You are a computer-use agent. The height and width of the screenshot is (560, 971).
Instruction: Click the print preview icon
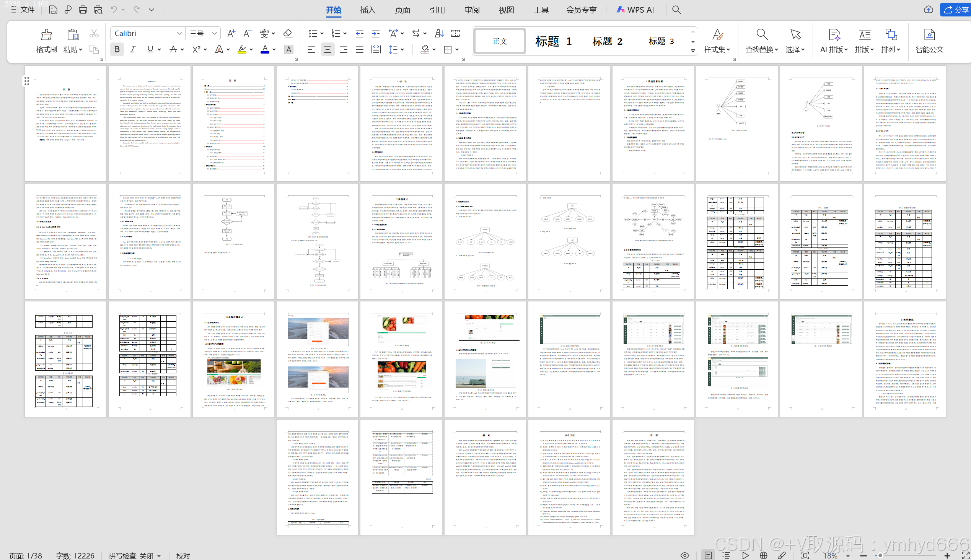coord(98,10)
